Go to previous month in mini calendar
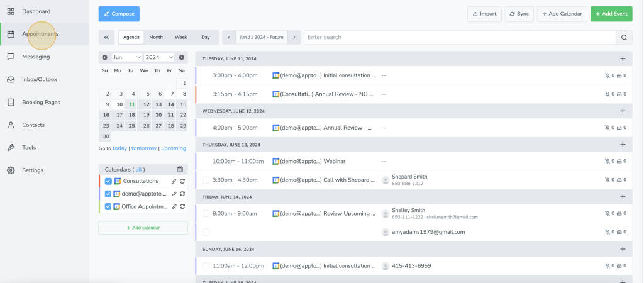This screenshot has height=283, width=644. pyautogui.click(x=105, y=57)
